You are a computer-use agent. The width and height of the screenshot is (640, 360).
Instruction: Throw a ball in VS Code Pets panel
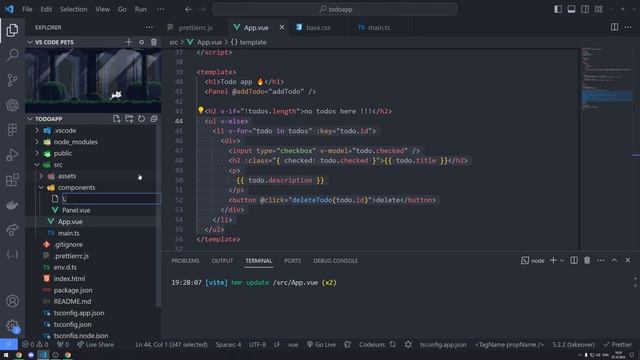point(141,42)
